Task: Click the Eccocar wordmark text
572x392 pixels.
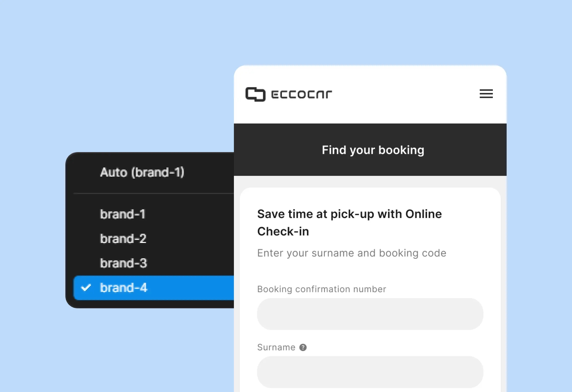Action: pos(302,94)
